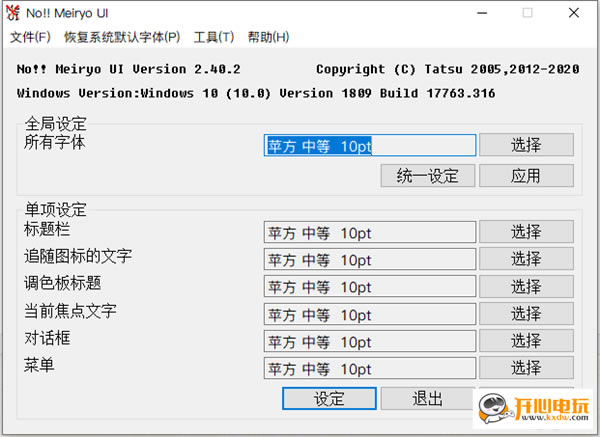Image resolution: width=600 pixels, height=437 pixels.
Task: Click the 所有字体 font text field
Action: 370,145
